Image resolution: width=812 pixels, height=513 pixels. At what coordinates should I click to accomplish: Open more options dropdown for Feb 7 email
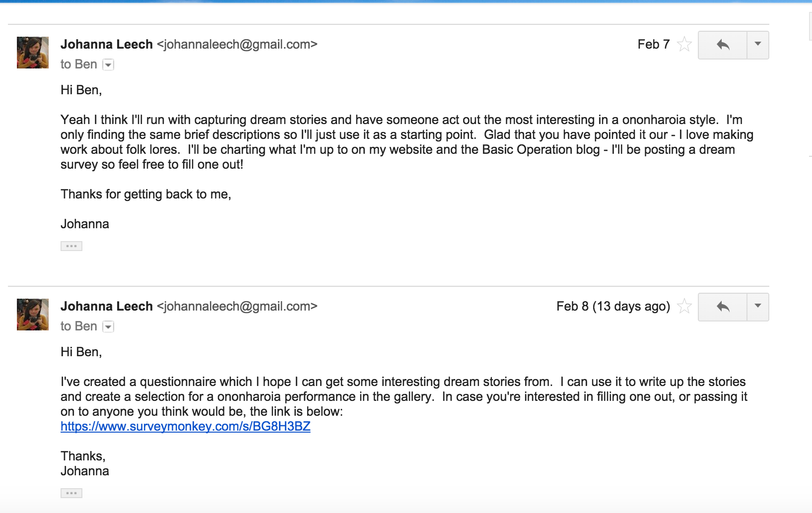[758, 45]
